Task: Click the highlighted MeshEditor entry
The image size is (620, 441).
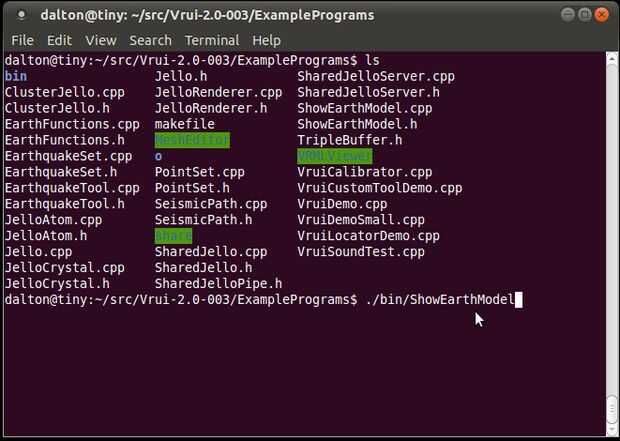Action: [x=192, y=140]
